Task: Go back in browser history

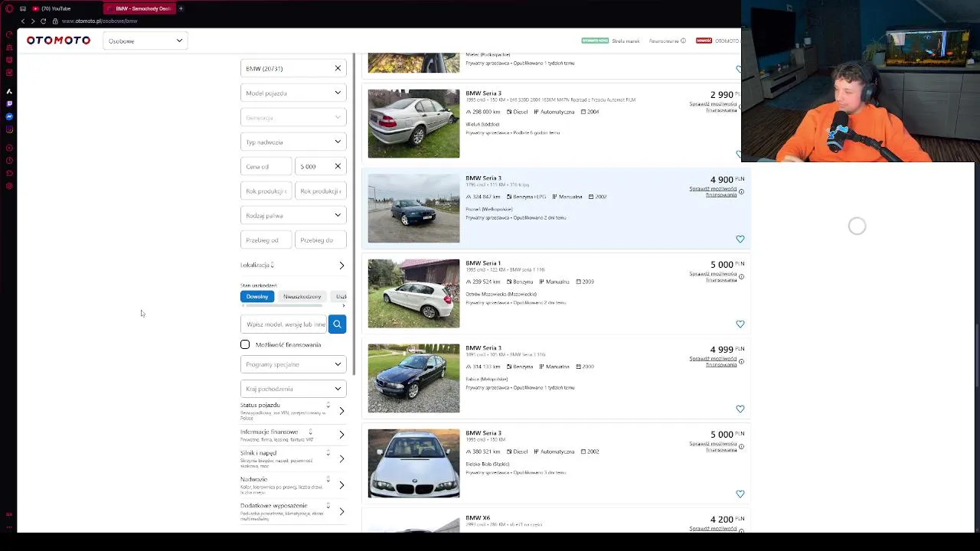Action: point(22,21)
